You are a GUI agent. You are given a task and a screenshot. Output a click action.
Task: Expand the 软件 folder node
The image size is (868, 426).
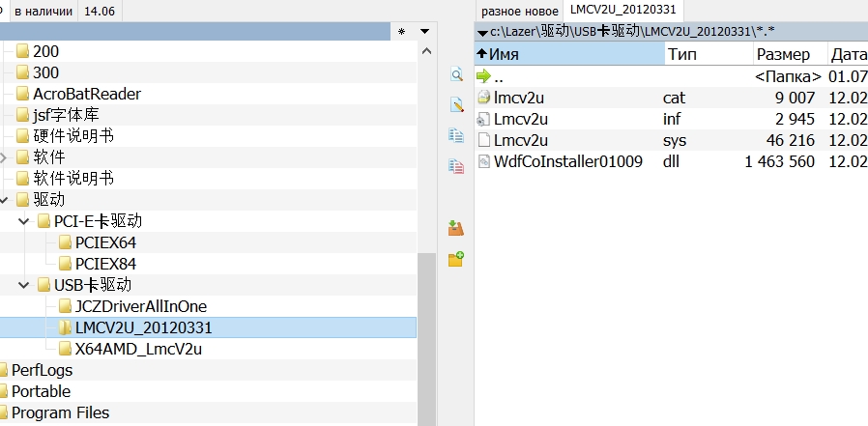coord(4,156)
